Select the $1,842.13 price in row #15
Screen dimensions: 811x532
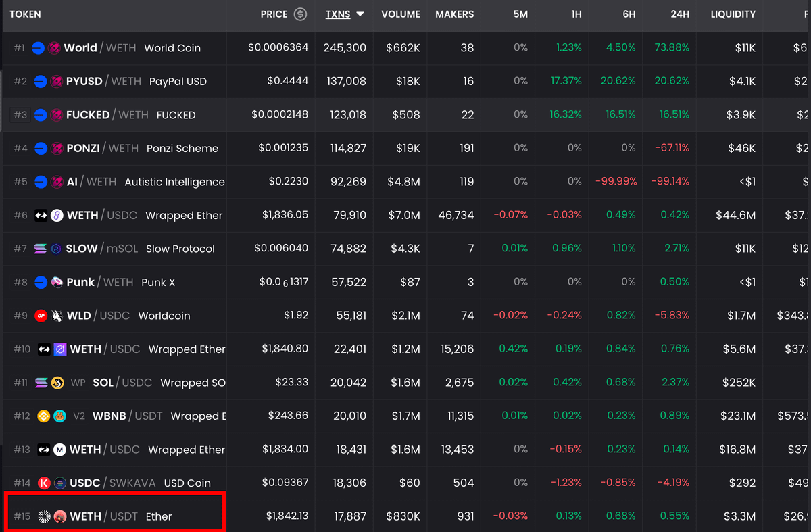point(287,516)
